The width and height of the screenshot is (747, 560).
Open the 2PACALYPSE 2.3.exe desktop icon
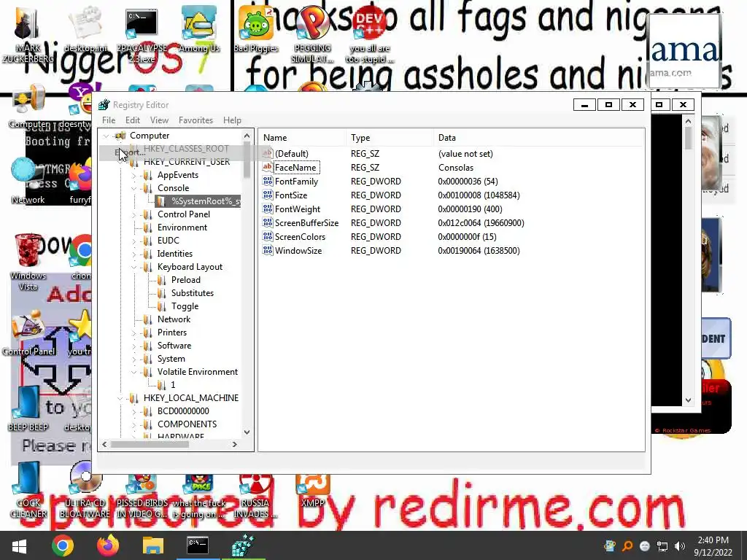pos(142,34)
